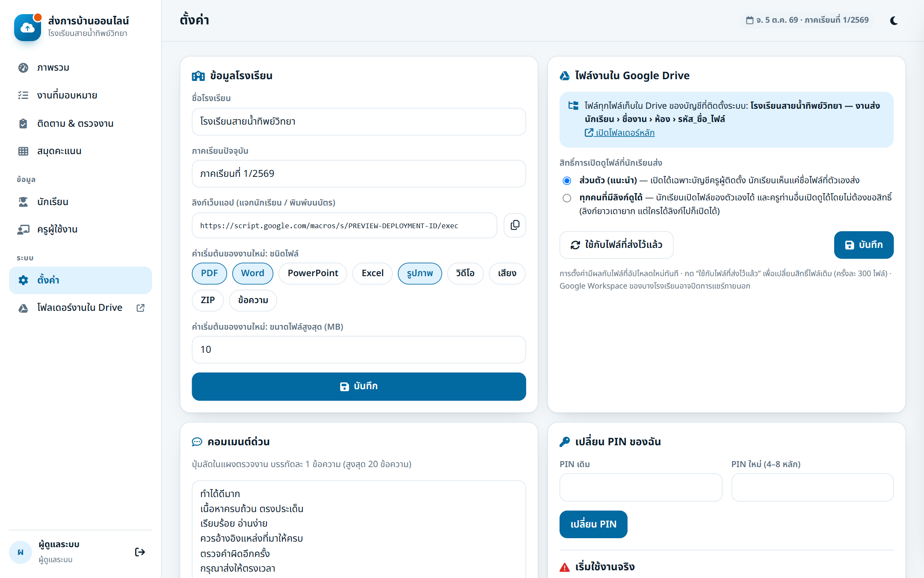924x578 pixels.
Task: Click the table icon for สมุดคะแนน
Action: click(x=24, y=151)
